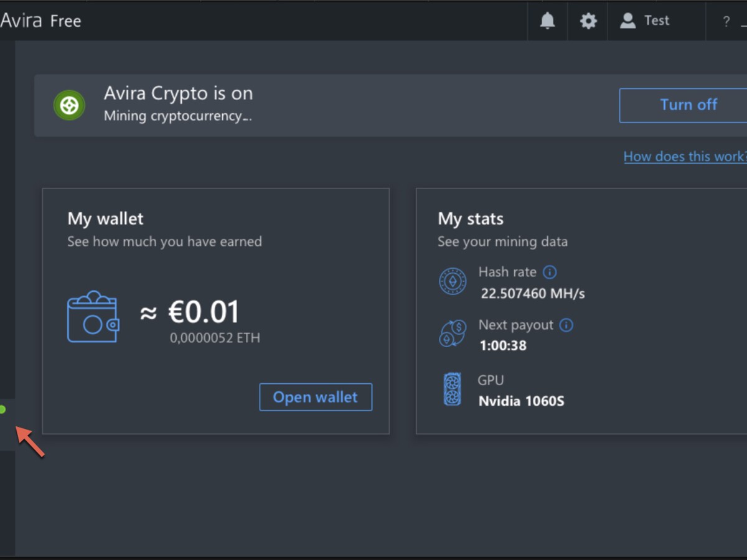
Task: Click the notification bell icon
Action: click(547, 21)
